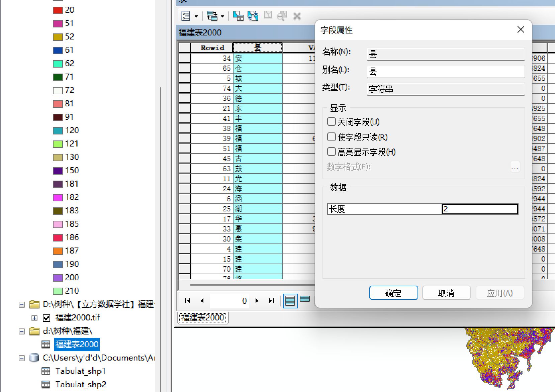The image size is (555, 392).
Task: Enable 高亮显示字段 checkbox
Action: (331, 152)
